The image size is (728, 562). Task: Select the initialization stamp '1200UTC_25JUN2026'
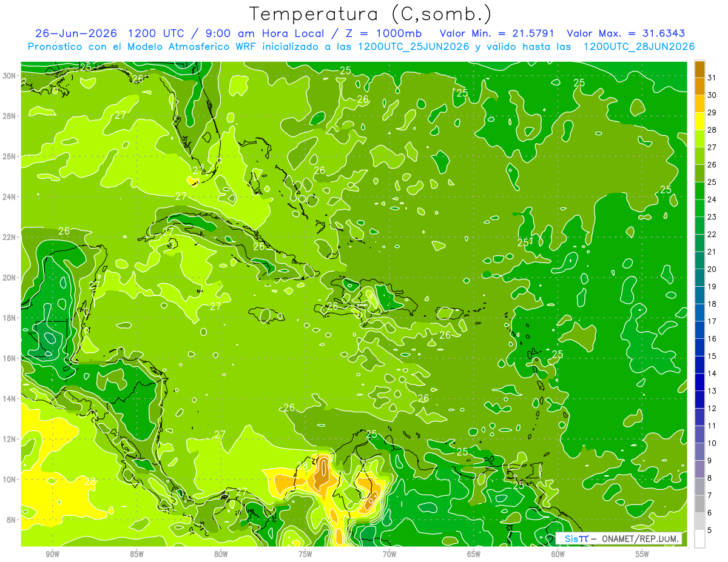pos(414,47)
